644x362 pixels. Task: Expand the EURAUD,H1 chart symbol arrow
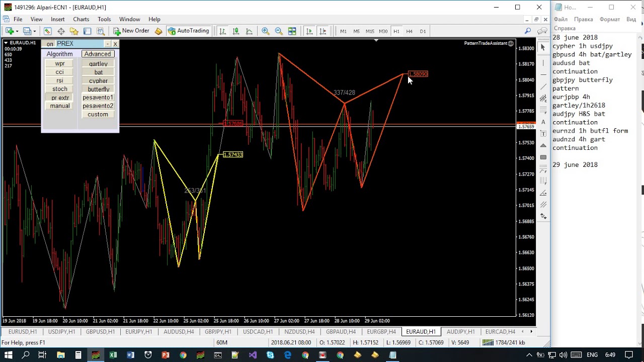pos(6,43)
